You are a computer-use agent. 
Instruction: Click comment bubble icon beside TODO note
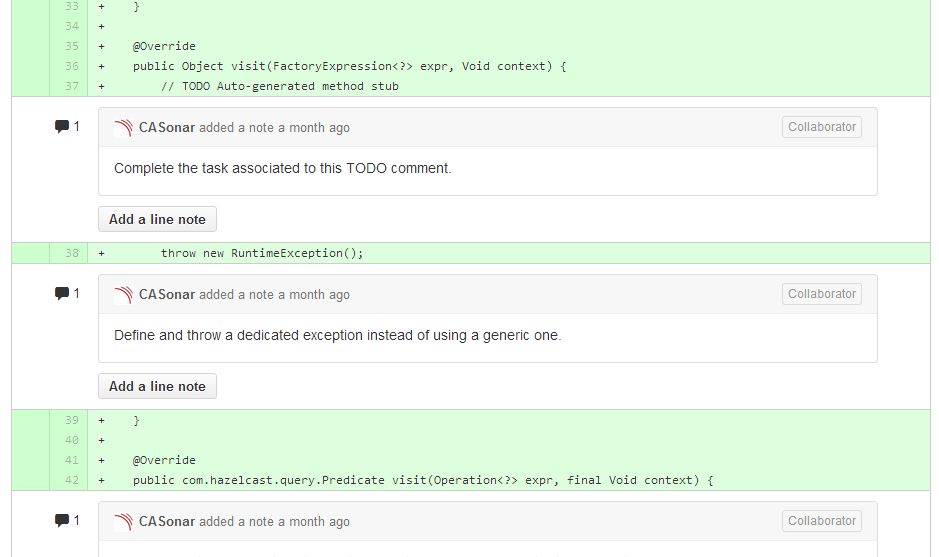pyautogui.click(x=62, y=127)
